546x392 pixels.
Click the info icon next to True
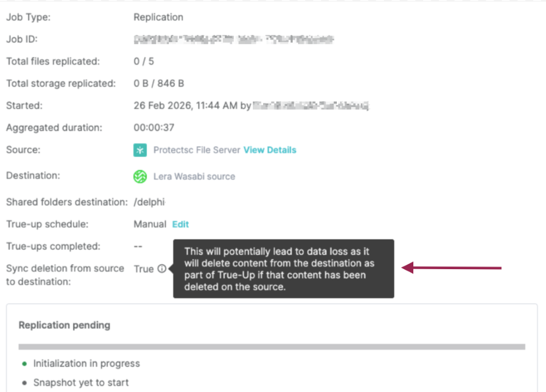pyautogui.click(x=162, y=269)
